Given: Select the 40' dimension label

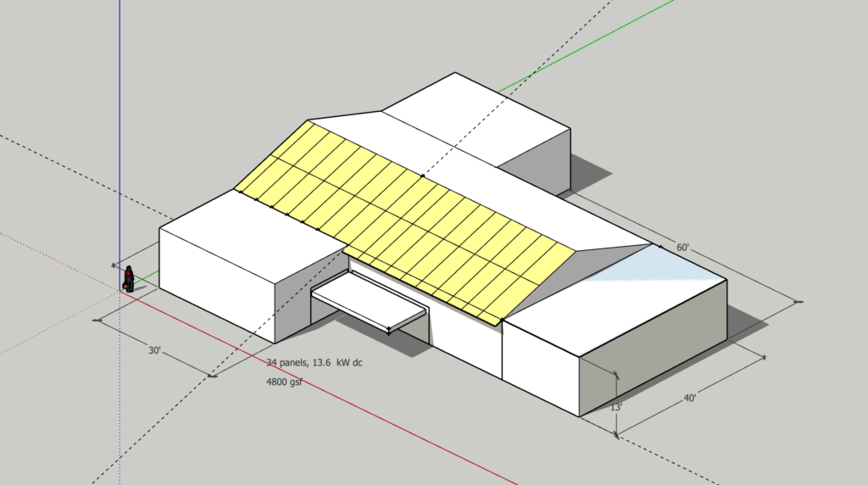Looking at the screenshot, I should [690, 398].
